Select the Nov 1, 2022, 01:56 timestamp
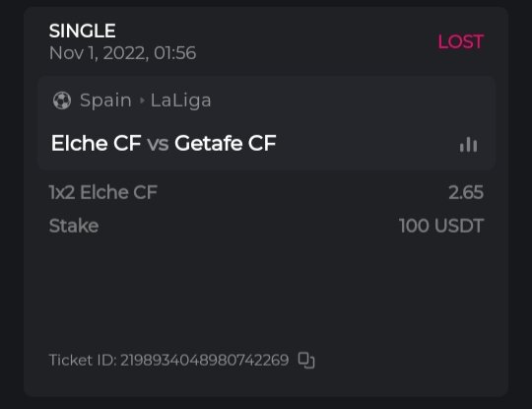The width and height of the screenshot is (532, 409). tap(122, 53)
